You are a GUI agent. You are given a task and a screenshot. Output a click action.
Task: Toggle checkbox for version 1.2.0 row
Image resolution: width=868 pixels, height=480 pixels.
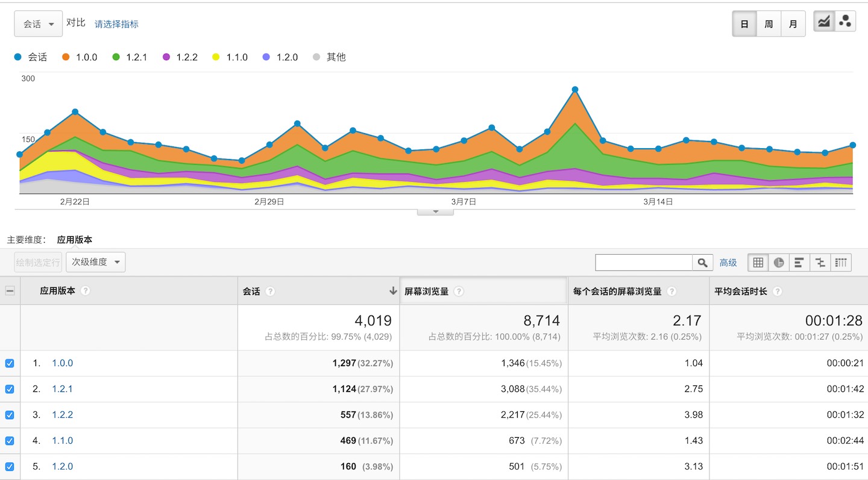point(10,467)
